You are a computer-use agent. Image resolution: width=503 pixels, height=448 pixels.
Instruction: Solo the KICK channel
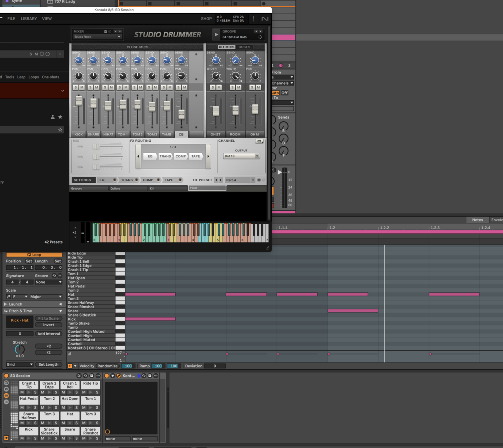[x=76, y=88]
